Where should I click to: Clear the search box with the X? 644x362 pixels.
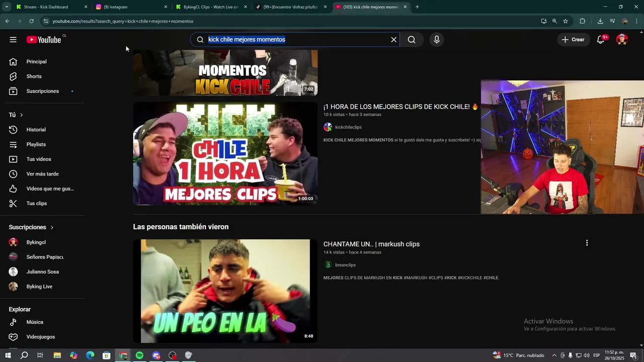click(x=394, y=40)
